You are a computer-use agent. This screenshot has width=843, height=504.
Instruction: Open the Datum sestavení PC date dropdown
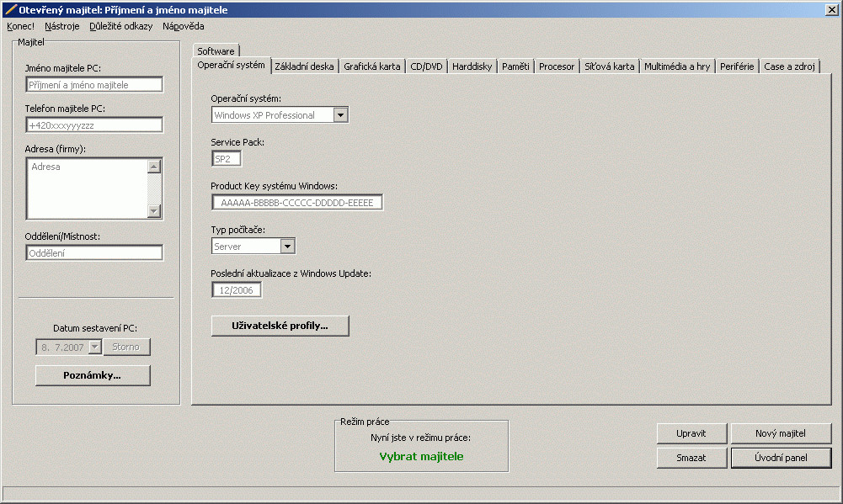94,347
